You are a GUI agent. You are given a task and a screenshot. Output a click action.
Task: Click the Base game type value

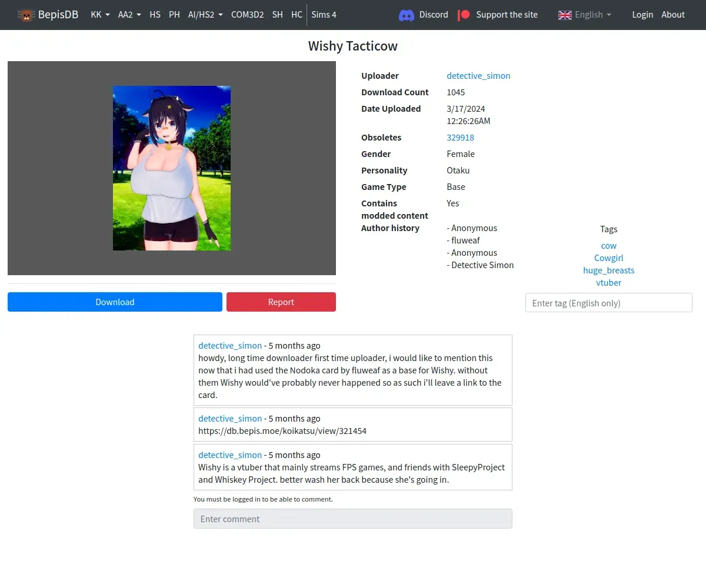(x=456, y=186)
